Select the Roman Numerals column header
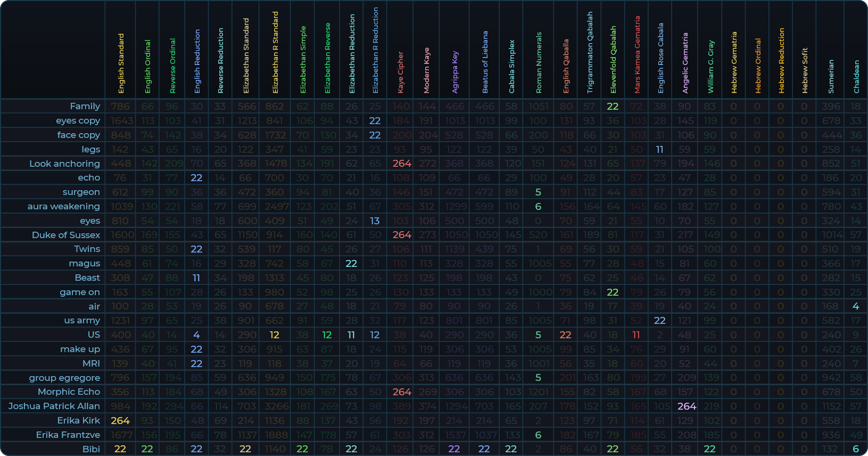The width and height of the screenshot is (868, 456). [539, 63]
